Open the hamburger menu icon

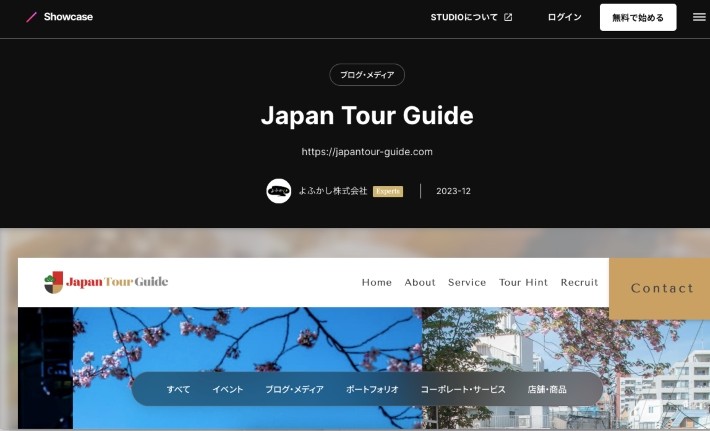[699, 17]
